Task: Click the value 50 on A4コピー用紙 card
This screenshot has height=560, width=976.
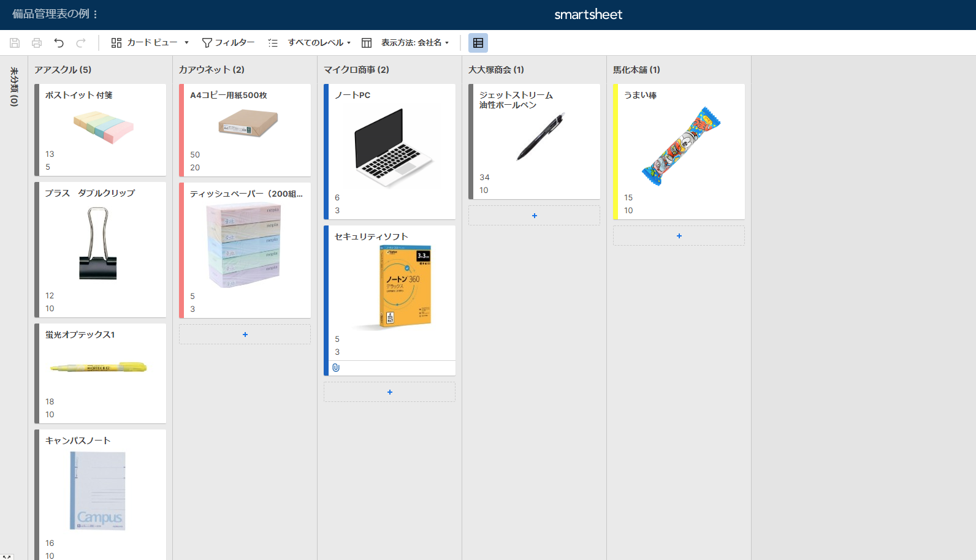Action: (x=195, y=154)
